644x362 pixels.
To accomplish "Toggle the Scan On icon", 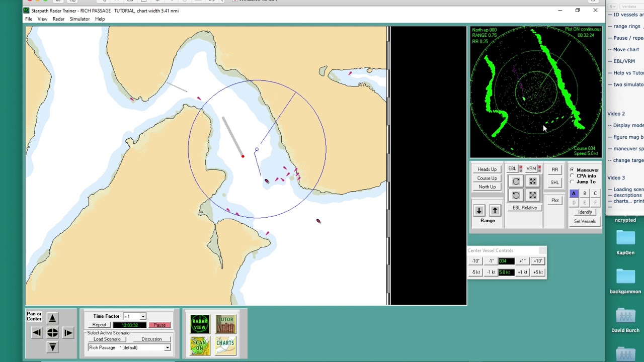I will point(200,346).
